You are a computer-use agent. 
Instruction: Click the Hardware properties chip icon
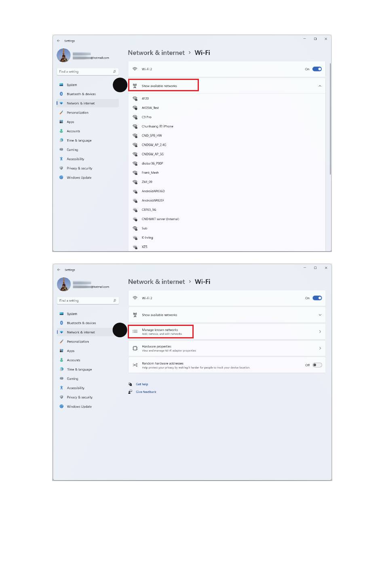135,348
